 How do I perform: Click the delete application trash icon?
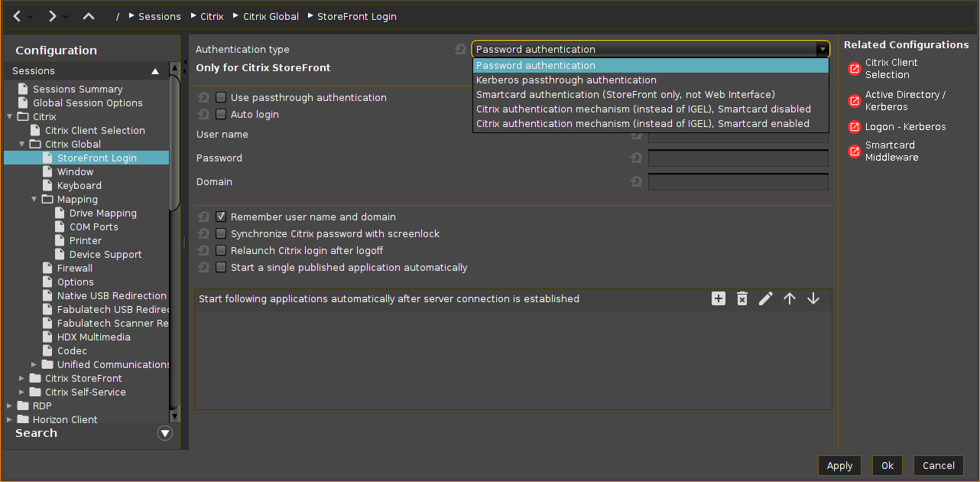click(742, 299)
